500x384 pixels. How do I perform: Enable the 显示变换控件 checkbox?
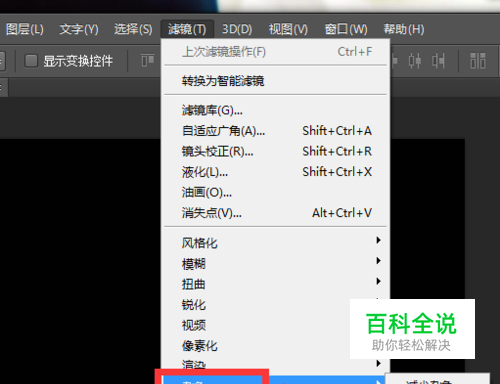(x=31, y=61)
